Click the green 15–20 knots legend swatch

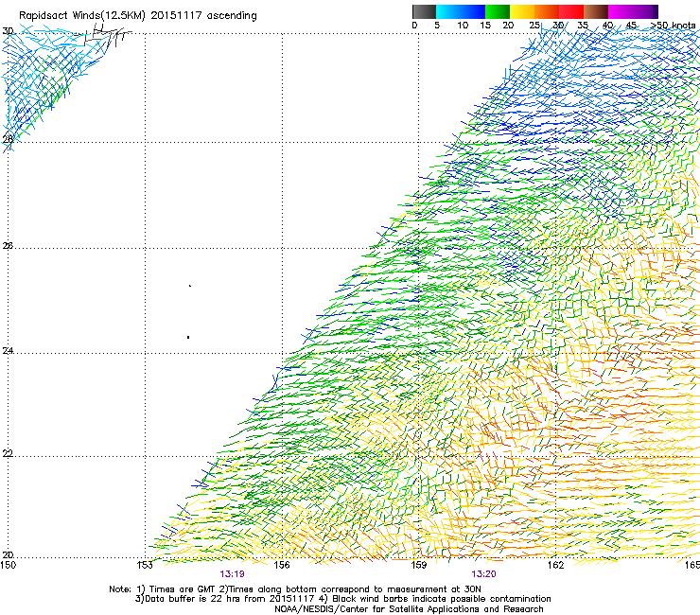498,11
